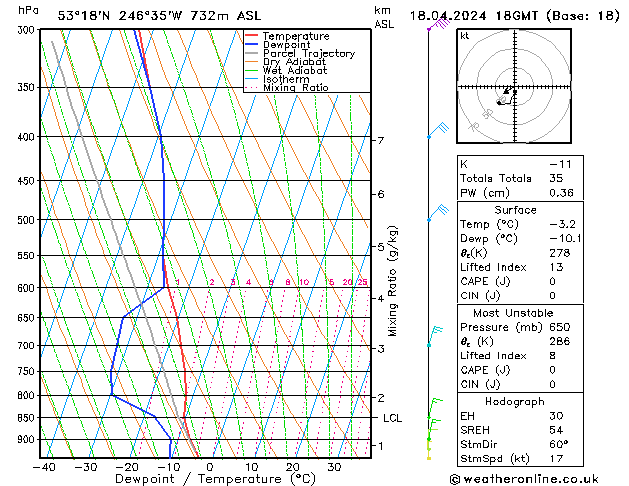The width and height of the screenshot is (629, 486).
Task: Click the cyan wind barb at 700 hPa
Action: pyautogui.click(x=435, y=336)
